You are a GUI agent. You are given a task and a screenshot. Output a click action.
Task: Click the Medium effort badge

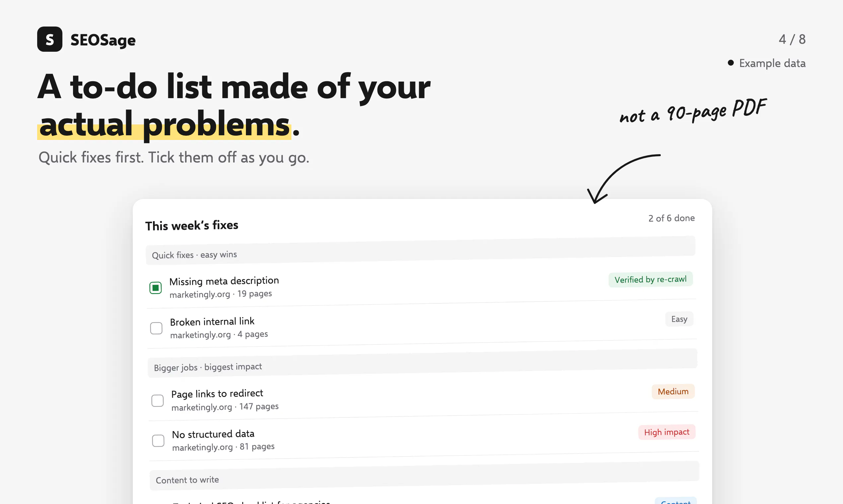673,391
